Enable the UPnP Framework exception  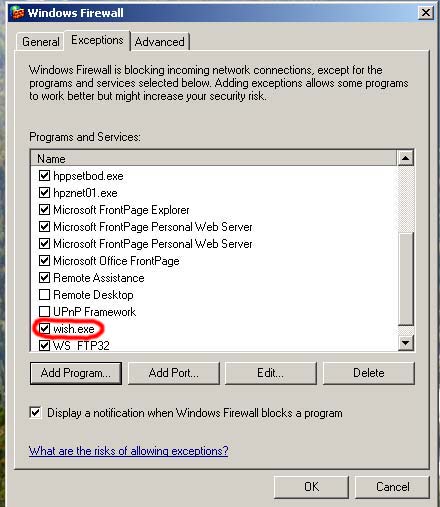pyautogui.click(x=44, y=312)
